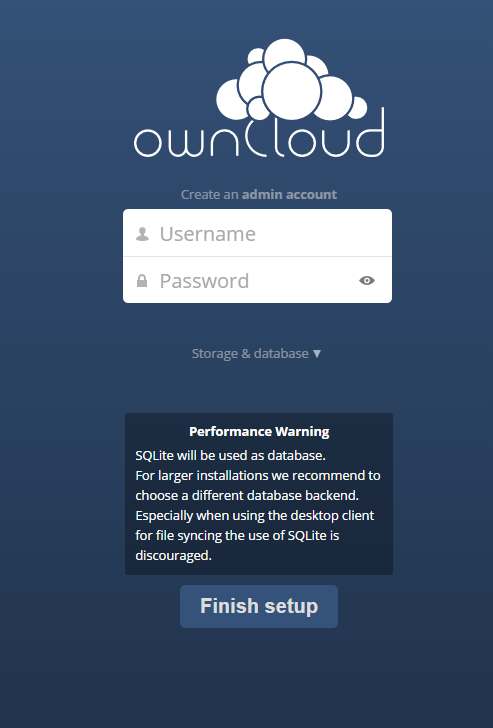This screenshot has width=493, height=728.
Task: Click the user silhouette icon beside Username
Action: [142, 234]
